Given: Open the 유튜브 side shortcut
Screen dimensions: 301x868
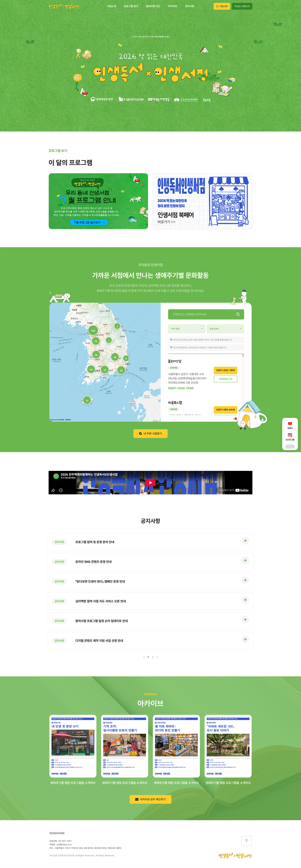Looking at the screenshot, I should point(290,425).
